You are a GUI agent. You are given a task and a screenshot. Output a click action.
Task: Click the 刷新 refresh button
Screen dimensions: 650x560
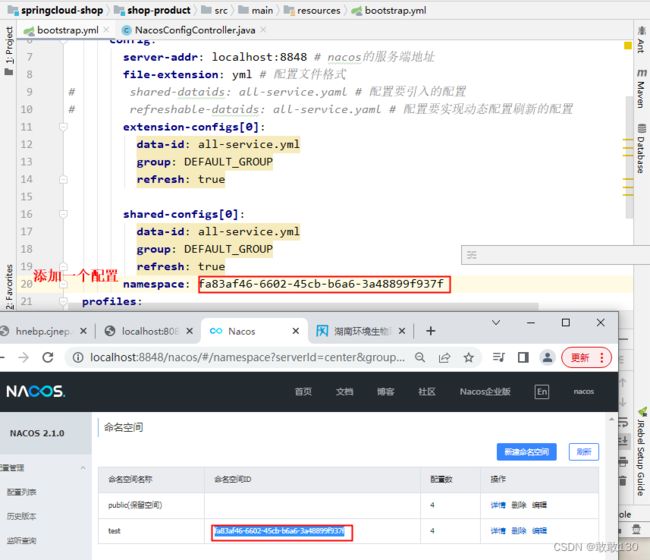584,452
